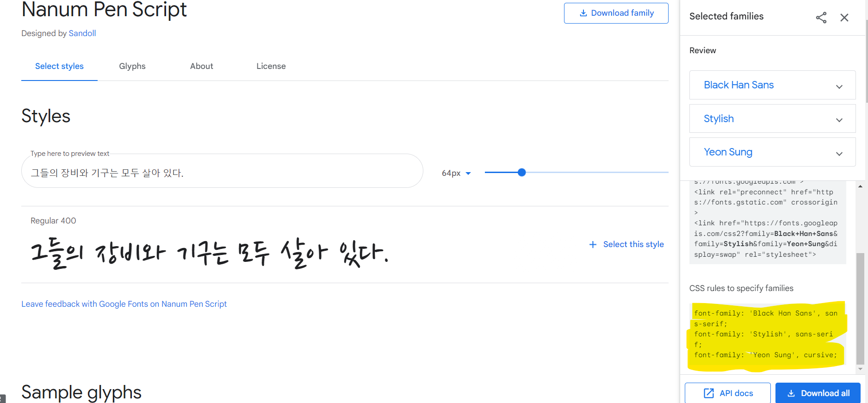868x403 pixels.
Task: Click the side panel scrollbar thumb
Action: point(860,309)
